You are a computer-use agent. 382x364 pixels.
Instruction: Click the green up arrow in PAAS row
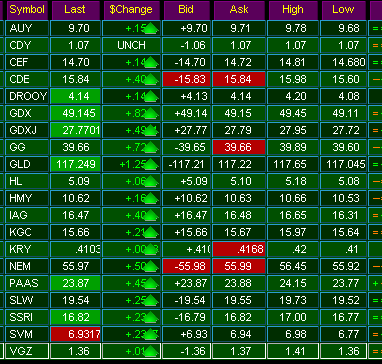[x=151, y=283]
